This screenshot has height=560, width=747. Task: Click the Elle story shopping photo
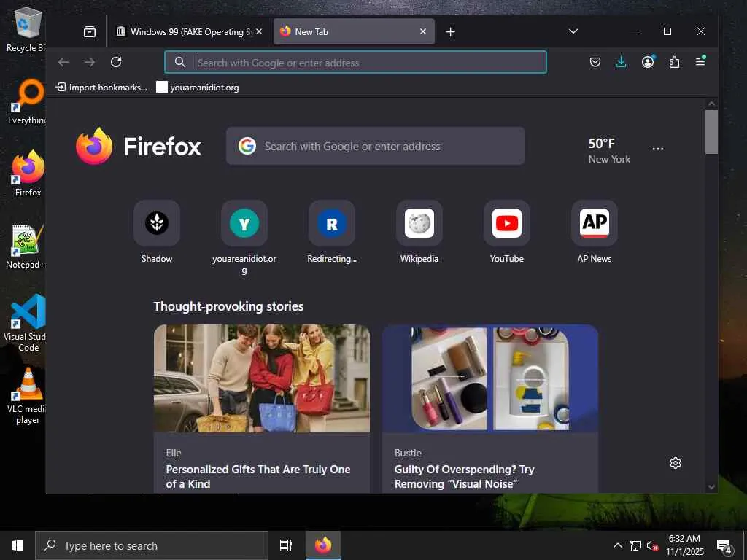[x=262, y=378]
